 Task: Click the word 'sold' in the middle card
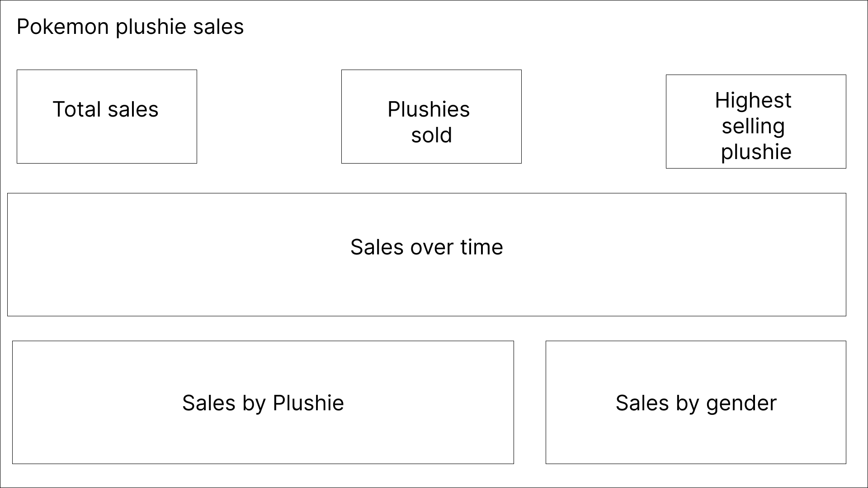pyautogui.click(x=431, y=135)
